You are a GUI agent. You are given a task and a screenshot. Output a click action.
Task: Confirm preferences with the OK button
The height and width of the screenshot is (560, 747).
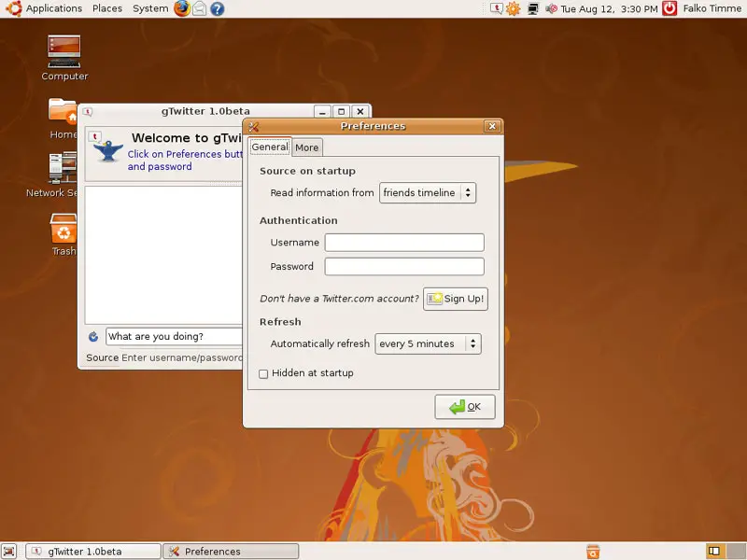click(465, 407)
